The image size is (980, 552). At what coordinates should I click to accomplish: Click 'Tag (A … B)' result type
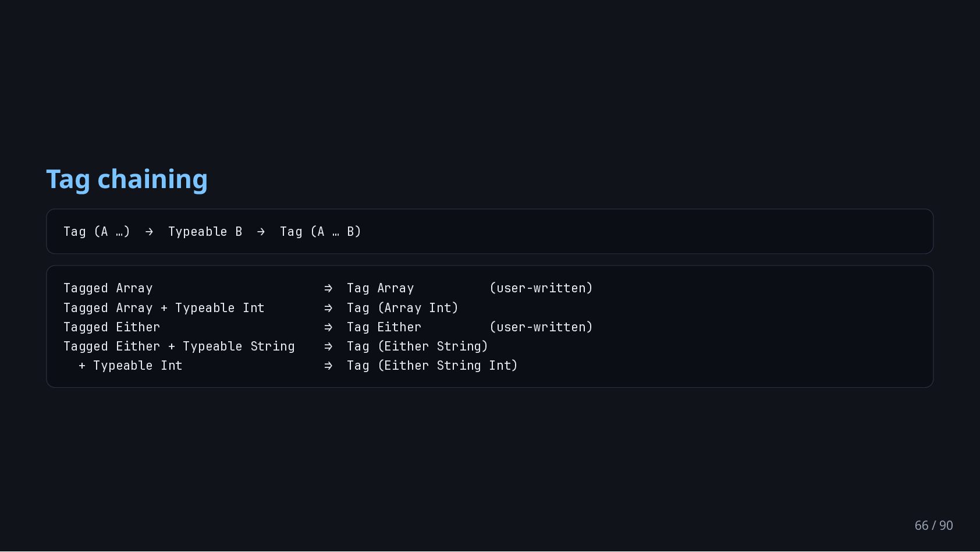coord(321,232)
